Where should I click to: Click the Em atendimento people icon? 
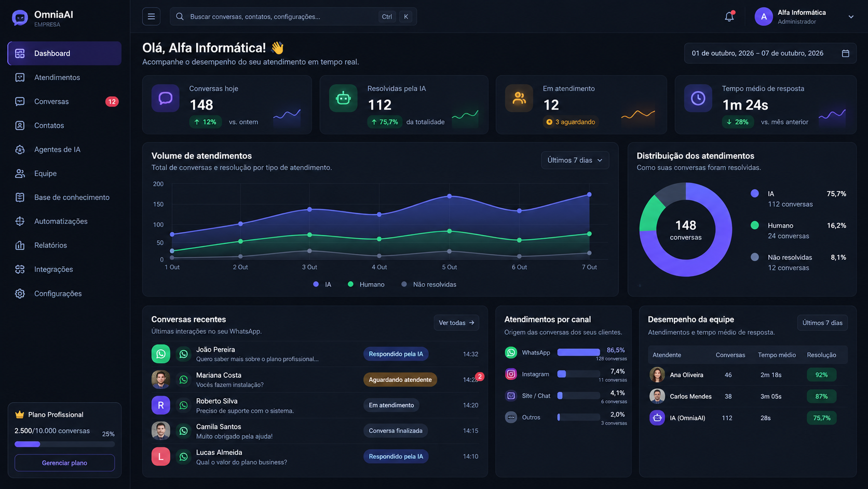519,98
